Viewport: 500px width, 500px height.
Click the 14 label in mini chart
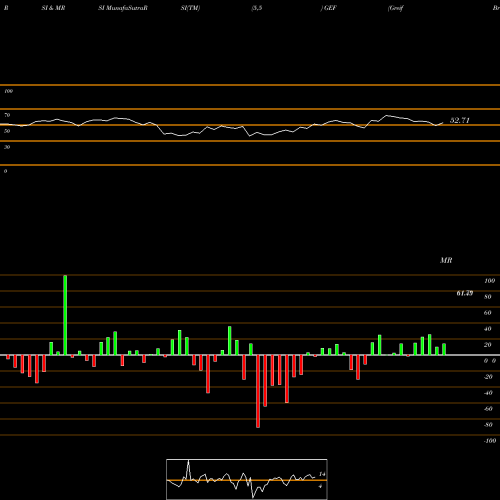click(x=322, y=474)
